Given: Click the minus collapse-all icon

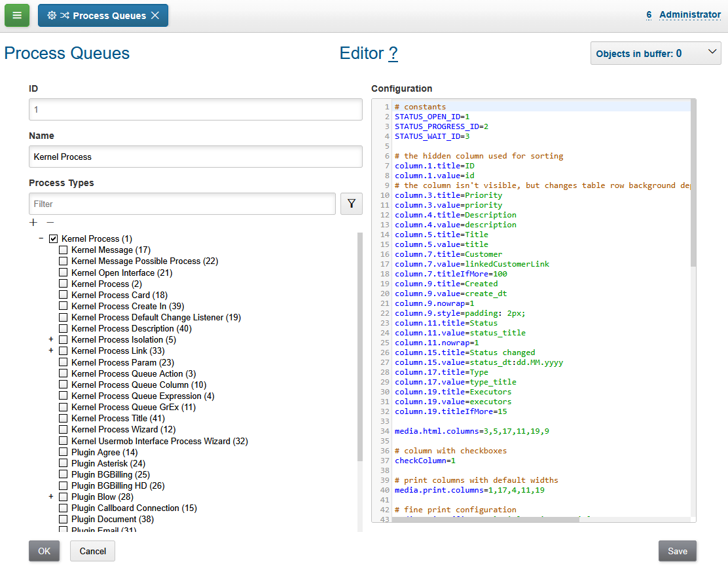Looking at the screenshot, I should point(50,223).
